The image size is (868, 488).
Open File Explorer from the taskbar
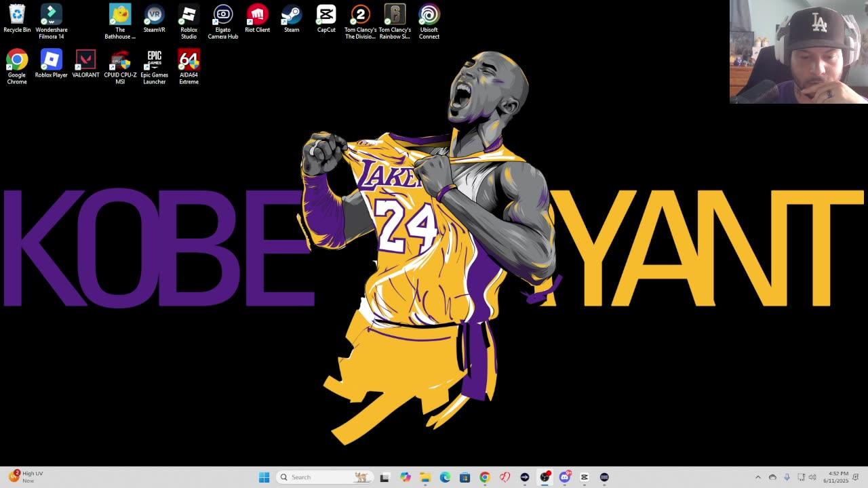tap(425, 477)
